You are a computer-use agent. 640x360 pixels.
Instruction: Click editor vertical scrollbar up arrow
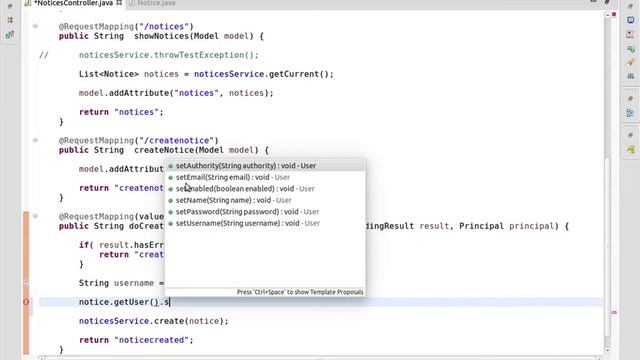(x=607, y=15)
